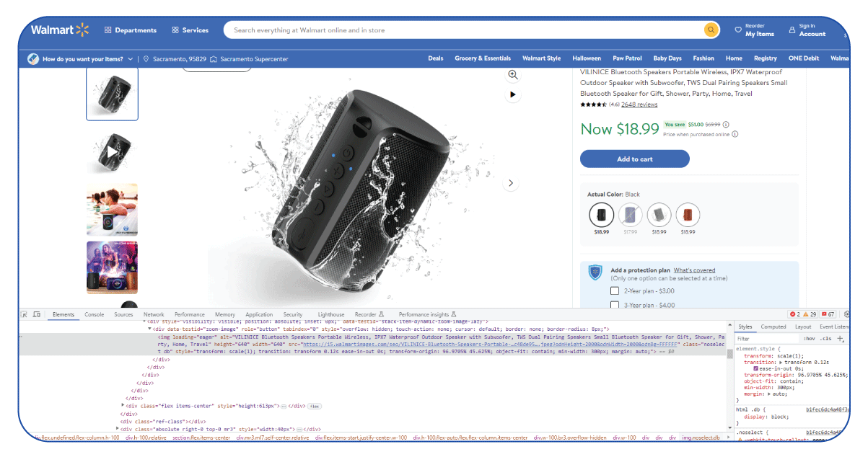Expand the transition property triangle in Styles
The image size is (868, 457).
779,363
